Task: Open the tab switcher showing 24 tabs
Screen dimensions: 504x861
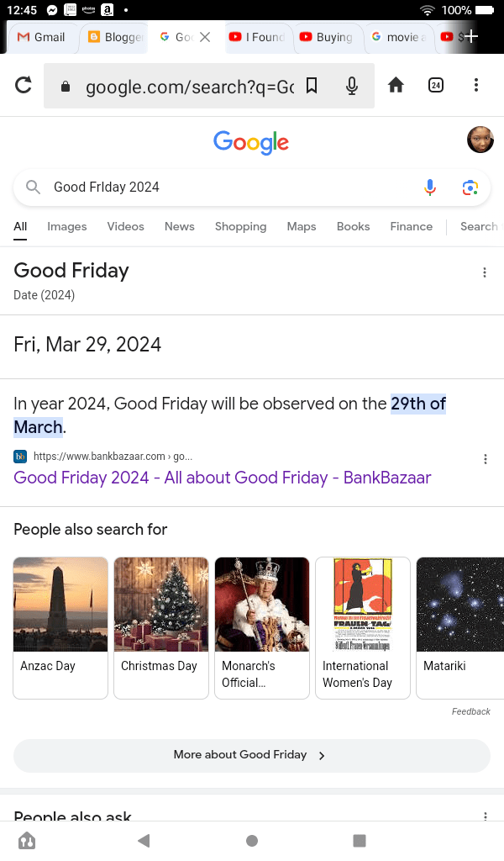Action: (436, 85)
